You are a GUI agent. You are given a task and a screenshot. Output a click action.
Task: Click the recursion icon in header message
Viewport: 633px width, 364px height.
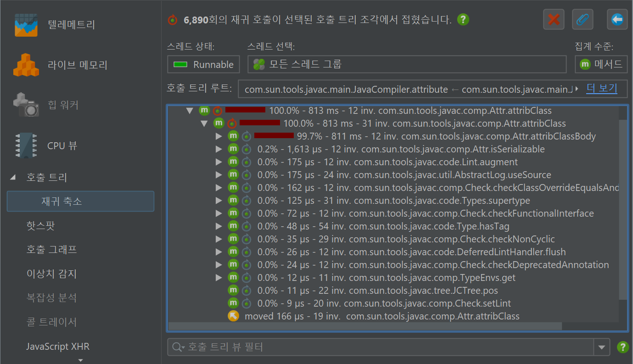point(173,20)
